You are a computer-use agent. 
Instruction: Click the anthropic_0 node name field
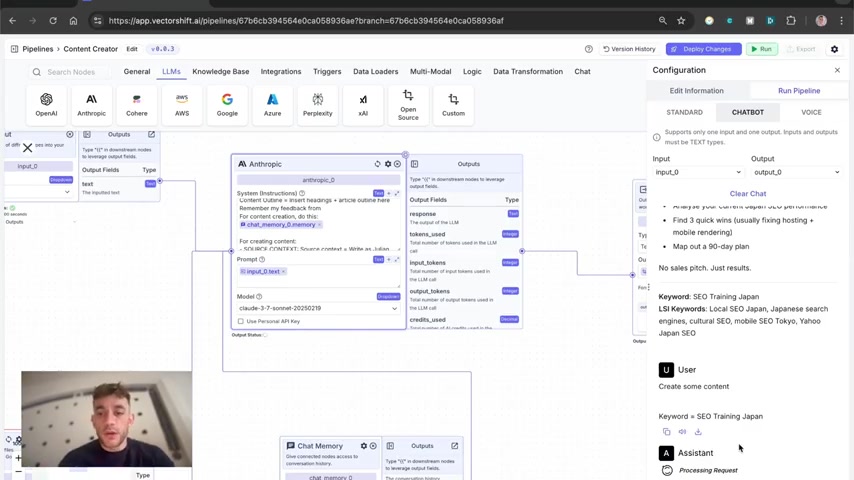(x=319, y=180)
